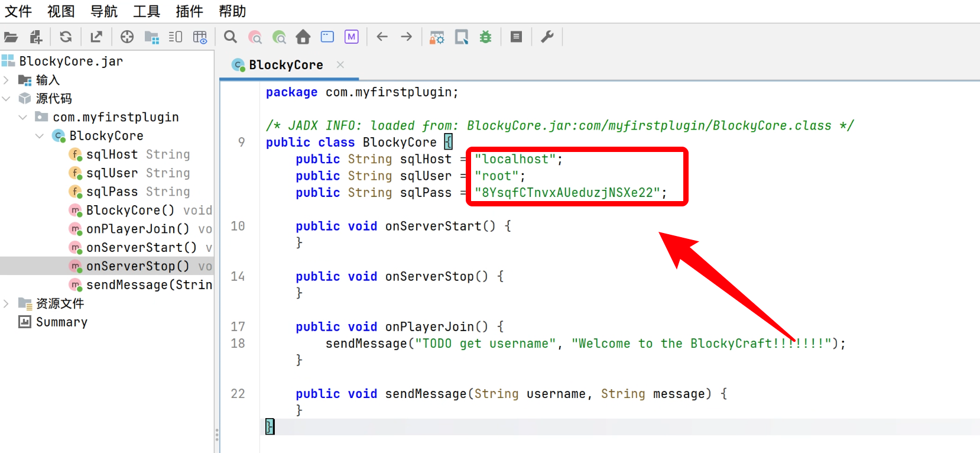Image resolution: width=980 pixels, height=453 pixels.
Task: Collapse the 源代码 tree node
Action: coord(7,99)
